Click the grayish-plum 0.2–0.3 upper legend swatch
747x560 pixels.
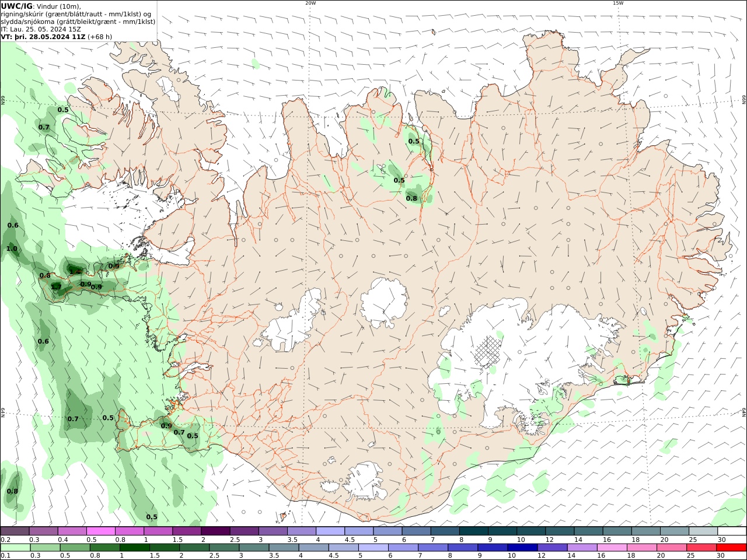click(x=15, y=531)
